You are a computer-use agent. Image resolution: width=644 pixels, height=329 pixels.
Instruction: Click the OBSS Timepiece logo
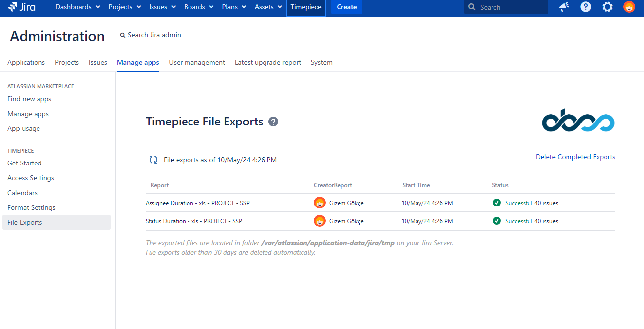point(578,122)
